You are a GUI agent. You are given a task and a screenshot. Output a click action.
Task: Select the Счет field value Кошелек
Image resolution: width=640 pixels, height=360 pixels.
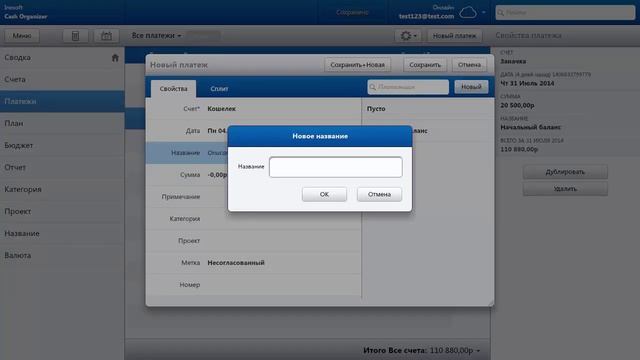click(221, 109)
